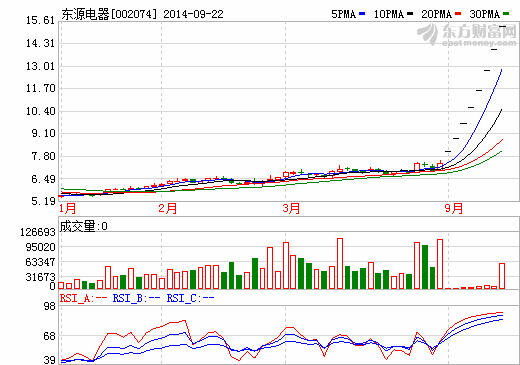Click the last red volume bar in September
Viewport: 520px width, 365px height.
(x=502, y=276)
